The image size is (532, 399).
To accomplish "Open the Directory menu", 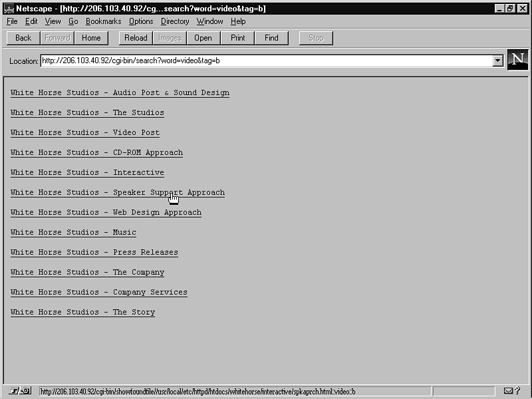I will click(175, 21).
